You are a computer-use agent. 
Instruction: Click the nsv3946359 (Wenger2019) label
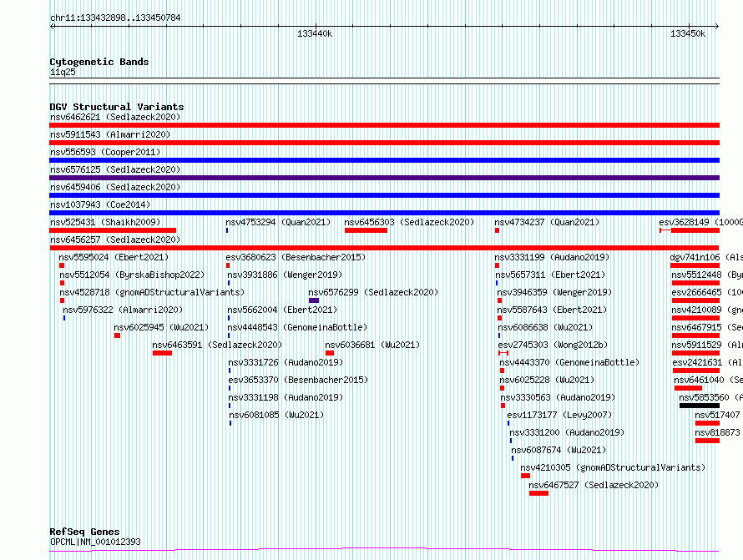pyautogui.click(x=554, y=292)
